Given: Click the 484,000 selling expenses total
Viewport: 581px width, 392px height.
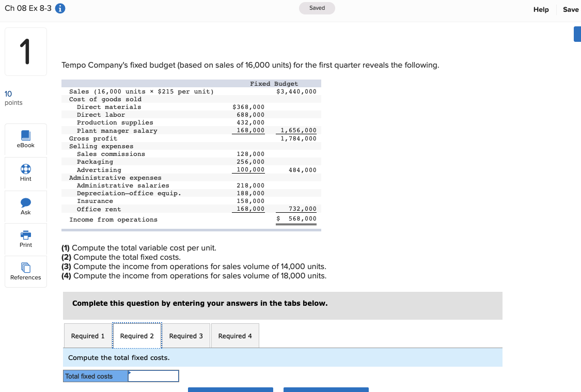Looking at the screenshot, I should point(302,170).
